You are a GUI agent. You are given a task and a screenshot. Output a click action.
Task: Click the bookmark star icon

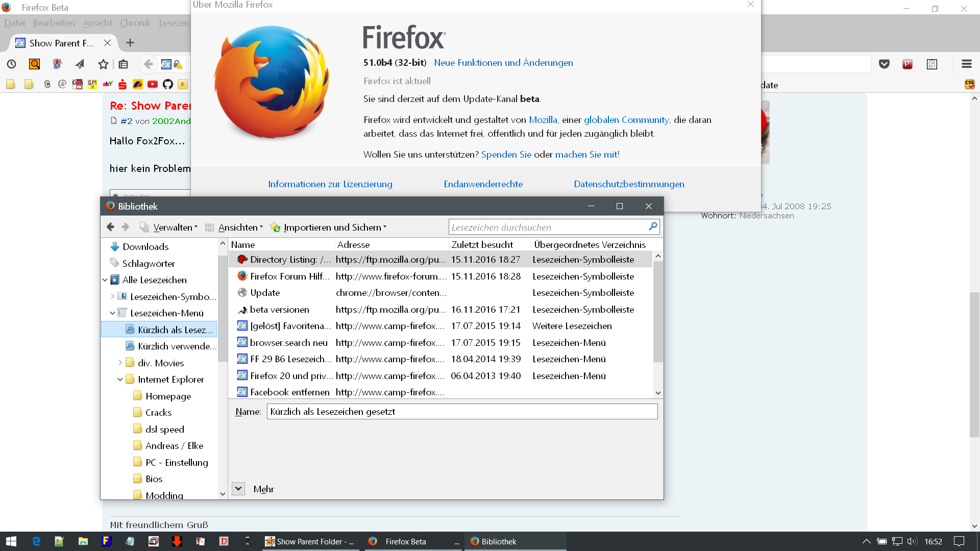pos(103,64)
